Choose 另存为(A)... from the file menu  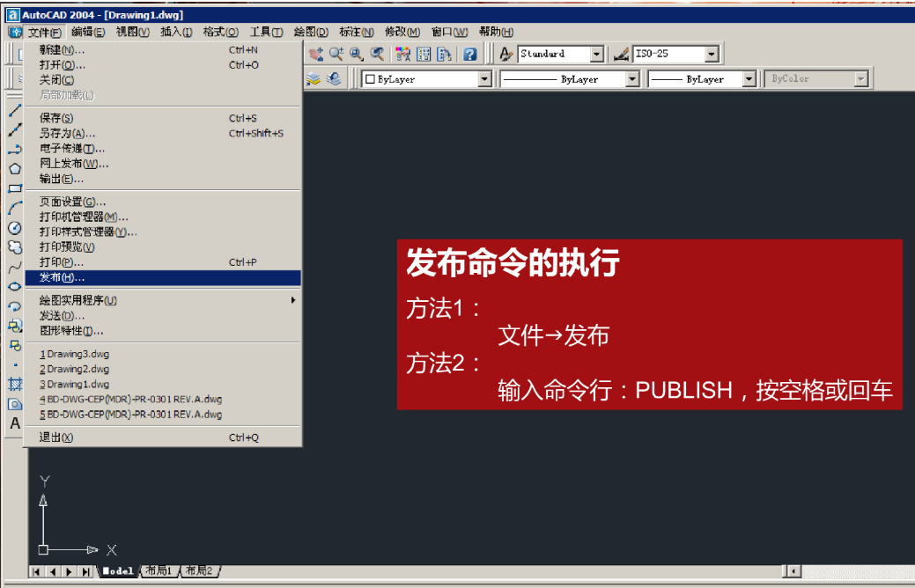coord(68,133)
